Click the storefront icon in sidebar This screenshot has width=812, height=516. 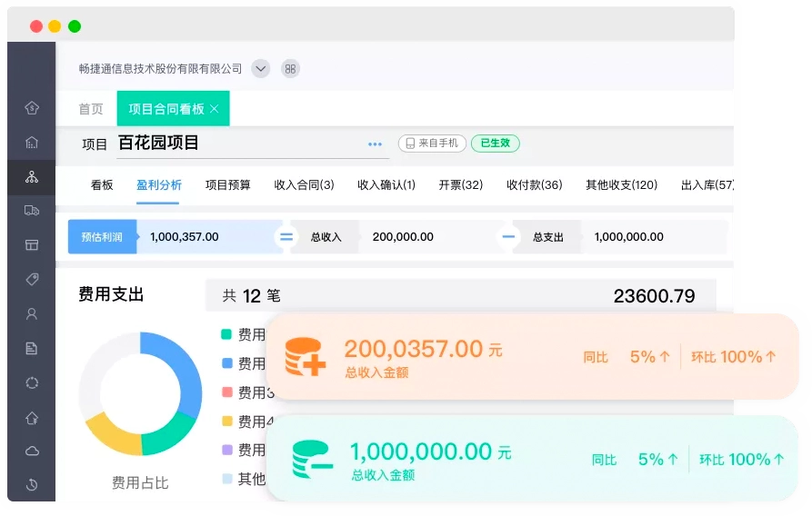coord(32,244)
